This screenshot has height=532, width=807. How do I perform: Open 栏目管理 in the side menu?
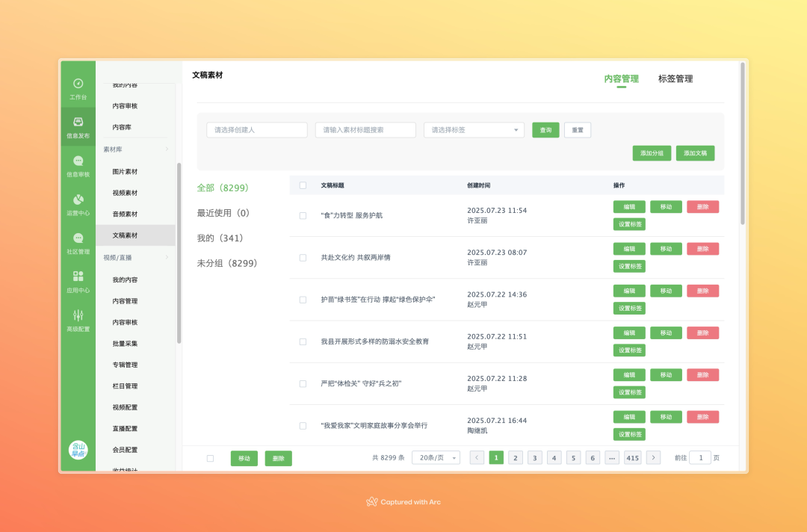125,386
